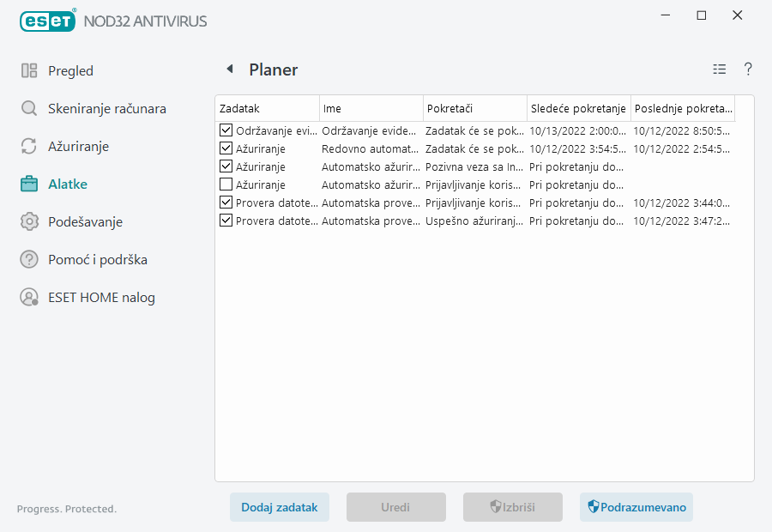772x532 pixels.
Task: Uncheck the Redovno automatsko Ažuriranje task
Action: 226,148
